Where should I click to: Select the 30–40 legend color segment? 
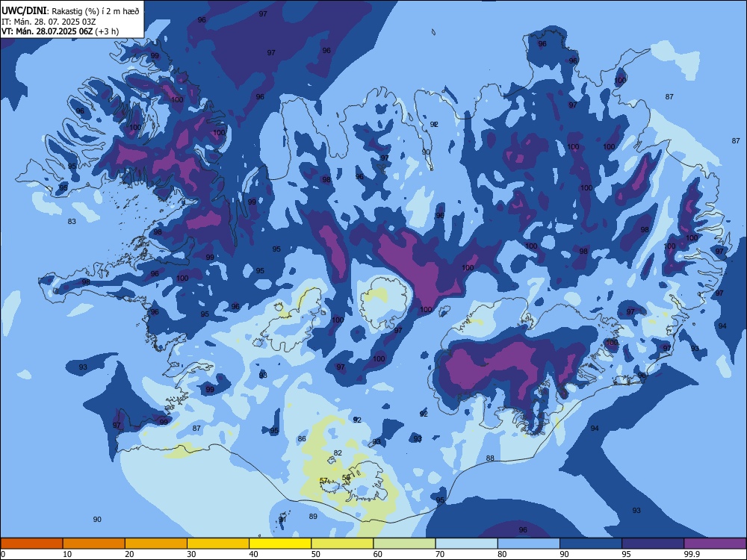pyautogui.click(x=218, y=544)
